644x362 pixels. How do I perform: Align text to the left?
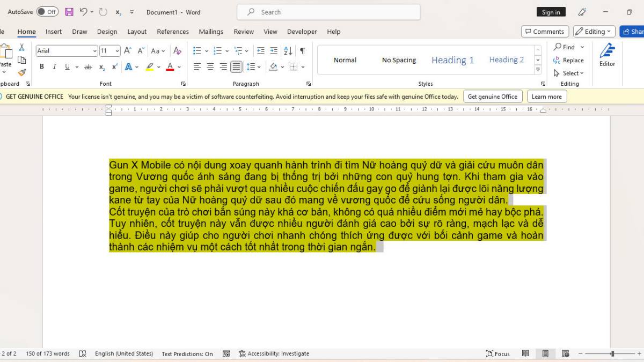coord(197,67)
